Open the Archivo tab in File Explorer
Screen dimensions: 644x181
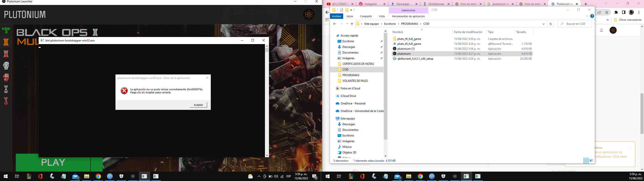point(337,16)
